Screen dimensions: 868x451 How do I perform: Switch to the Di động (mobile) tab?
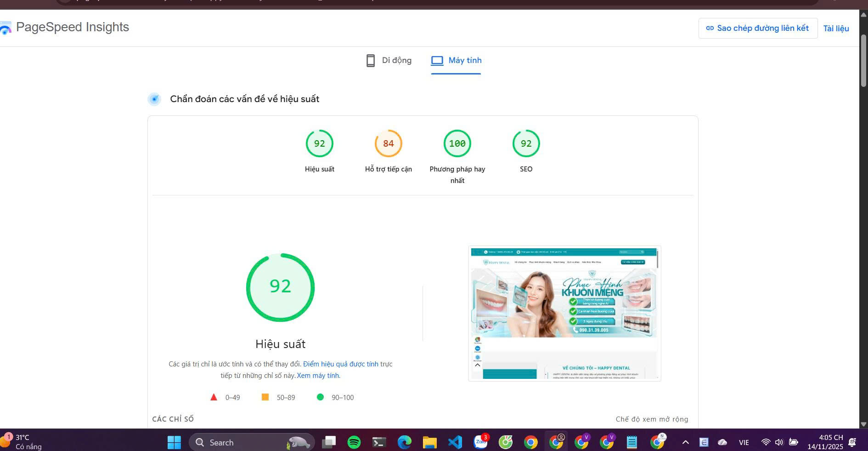point(389,61)
